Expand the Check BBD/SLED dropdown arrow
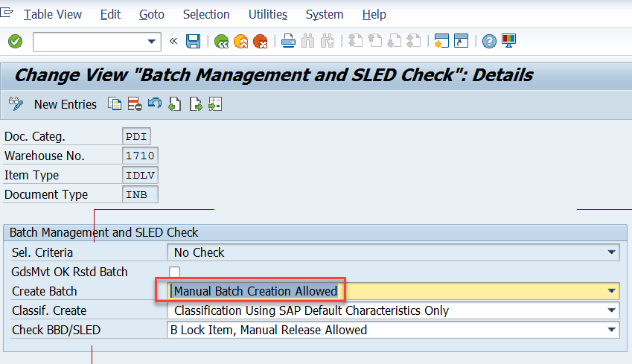The width and height of the screenshot is (632, 364). click(x=611, y=330)
